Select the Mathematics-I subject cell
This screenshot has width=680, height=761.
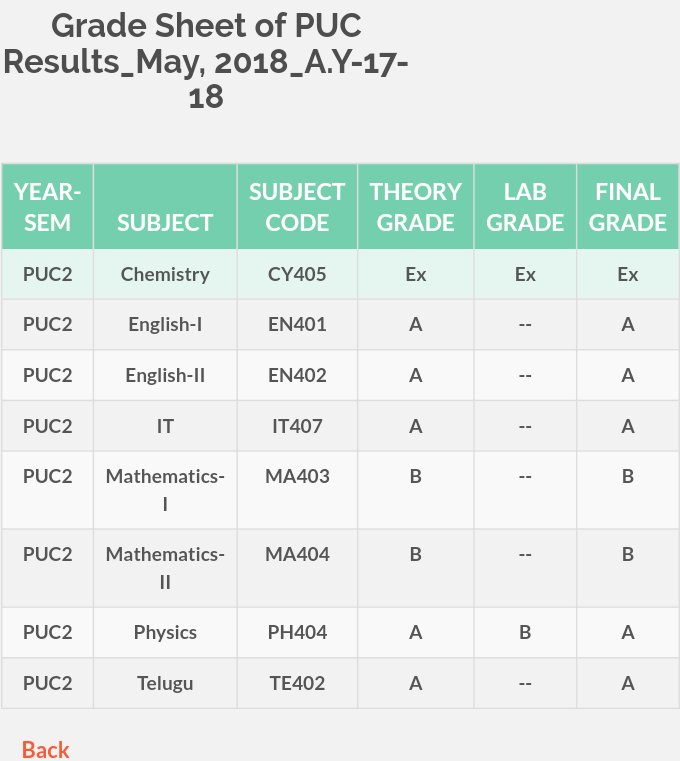coord(165,490)
